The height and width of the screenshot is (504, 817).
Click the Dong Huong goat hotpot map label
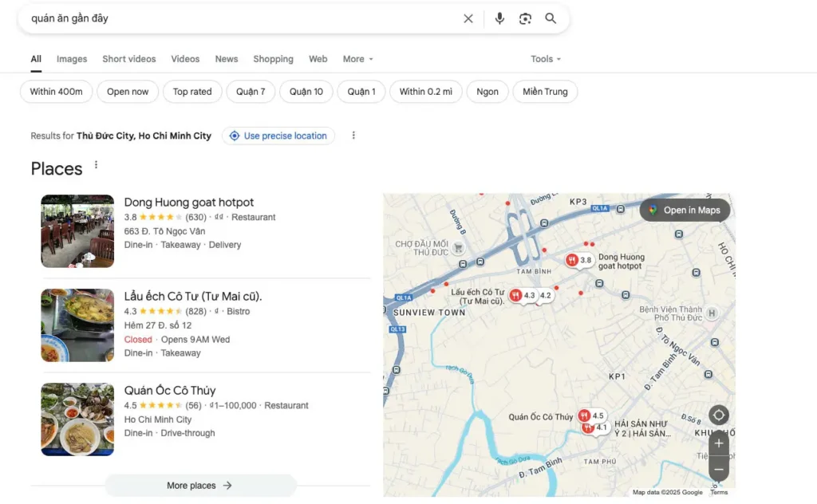tap(621, 262)
